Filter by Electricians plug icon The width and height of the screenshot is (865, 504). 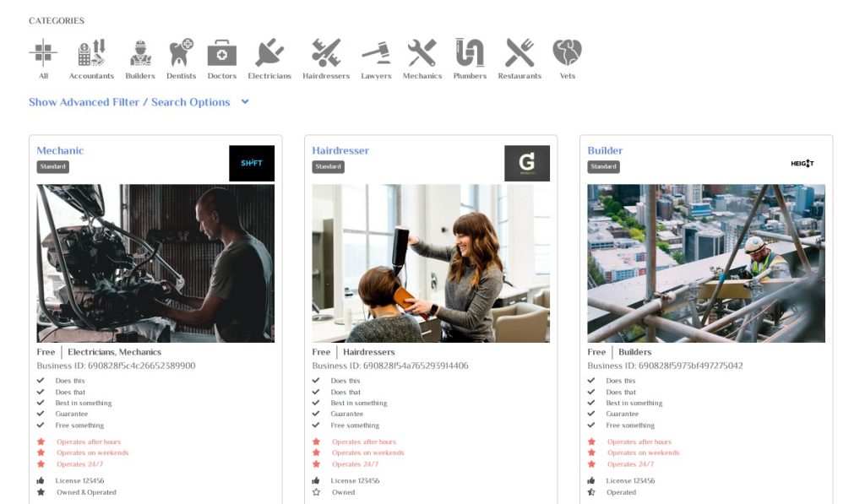coord(269,53)
